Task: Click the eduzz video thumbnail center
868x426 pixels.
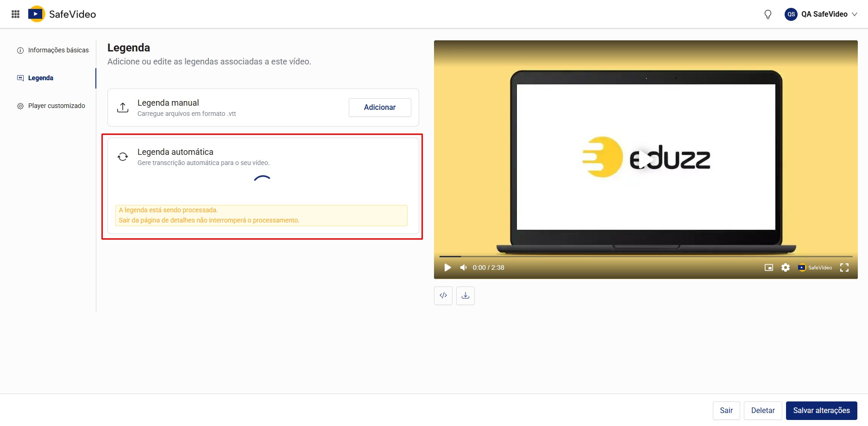Action: (x=646, y=159)
